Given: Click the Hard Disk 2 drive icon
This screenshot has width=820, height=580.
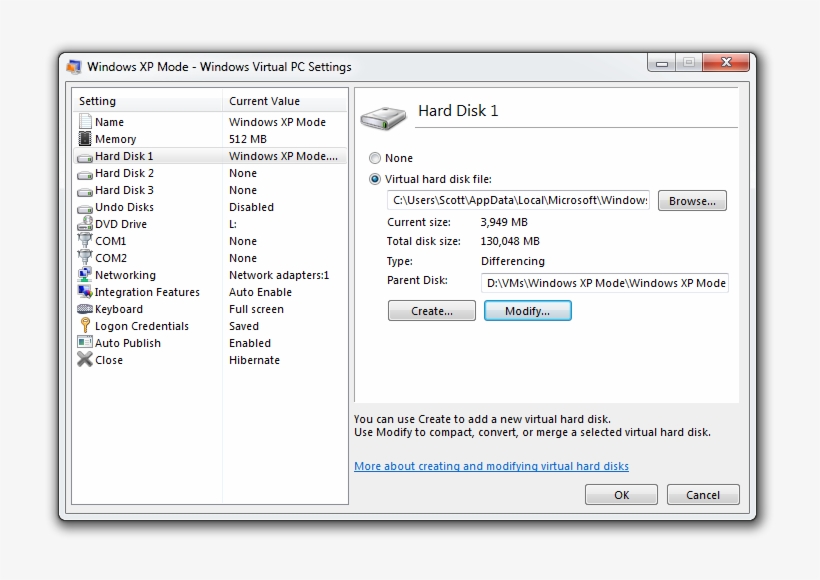Looking at the screenshot, I should [x=85, y=174].
